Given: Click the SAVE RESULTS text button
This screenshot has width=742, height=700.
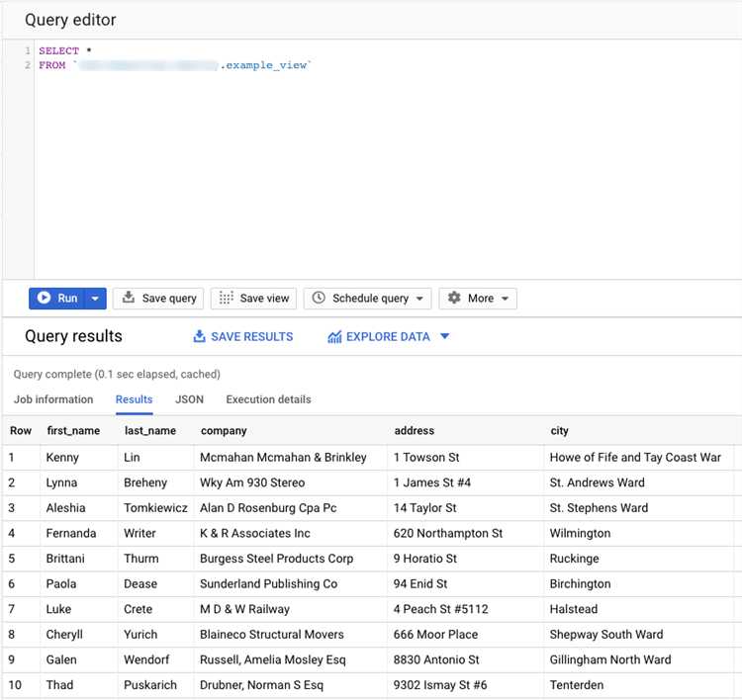Looking at the screenshot, I should click(x=251, y=337).
